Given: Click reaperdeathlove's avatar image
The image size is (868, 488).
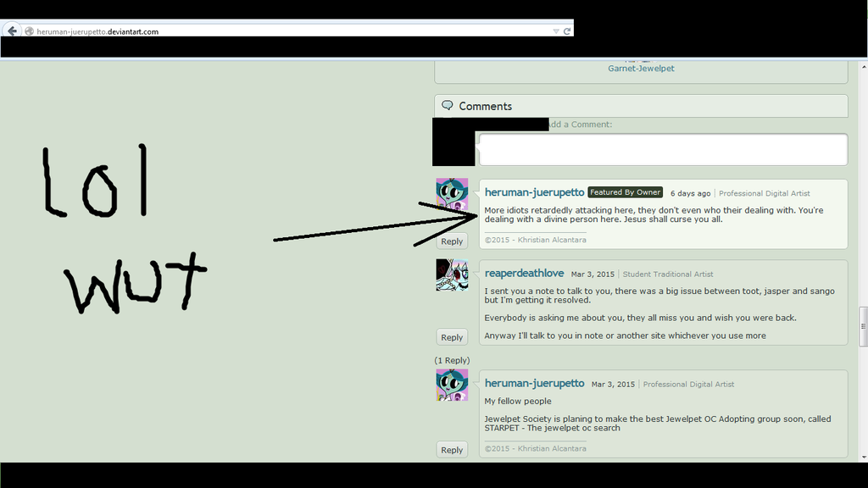Looking at the screenshot, I should click(x=452, y=274).
